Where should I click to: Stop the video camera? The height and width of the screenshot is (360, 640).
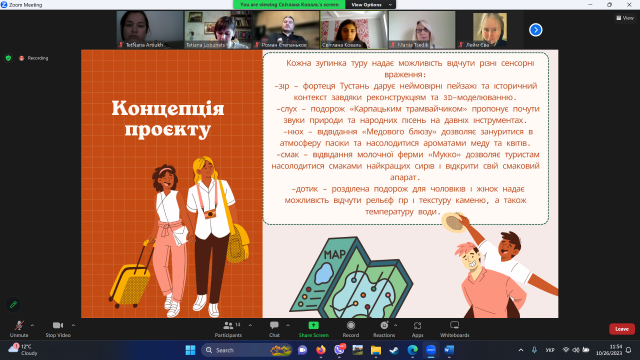[x=58, y=329]
